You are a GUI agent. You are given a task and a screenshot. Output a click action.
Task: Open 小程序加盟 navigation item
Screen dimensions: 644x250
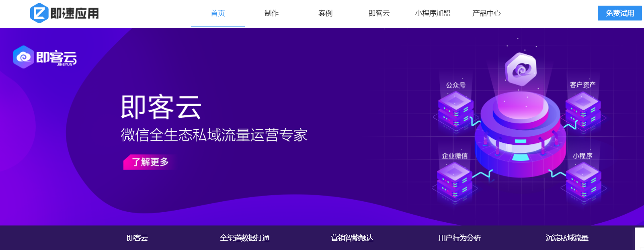pos(433,13)
